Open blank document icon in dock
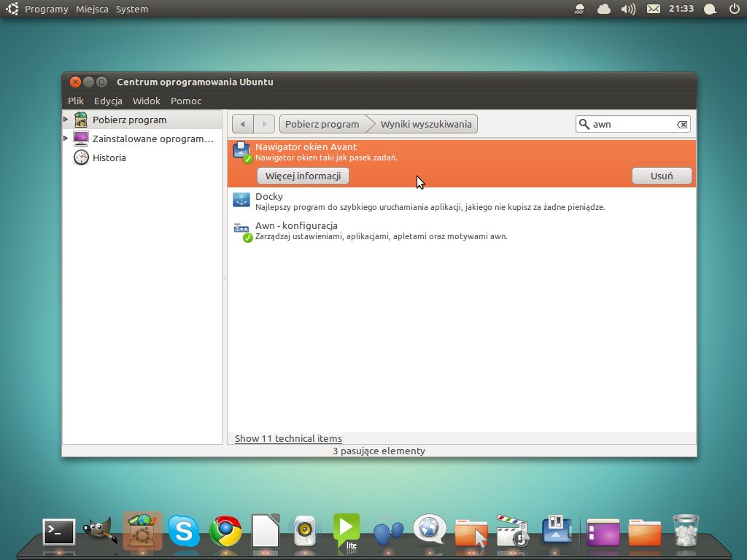 266,530
